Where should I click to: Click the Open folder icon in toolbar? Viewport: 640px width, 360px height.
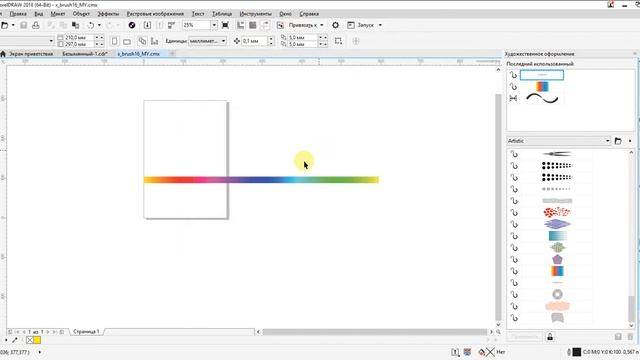4,25
